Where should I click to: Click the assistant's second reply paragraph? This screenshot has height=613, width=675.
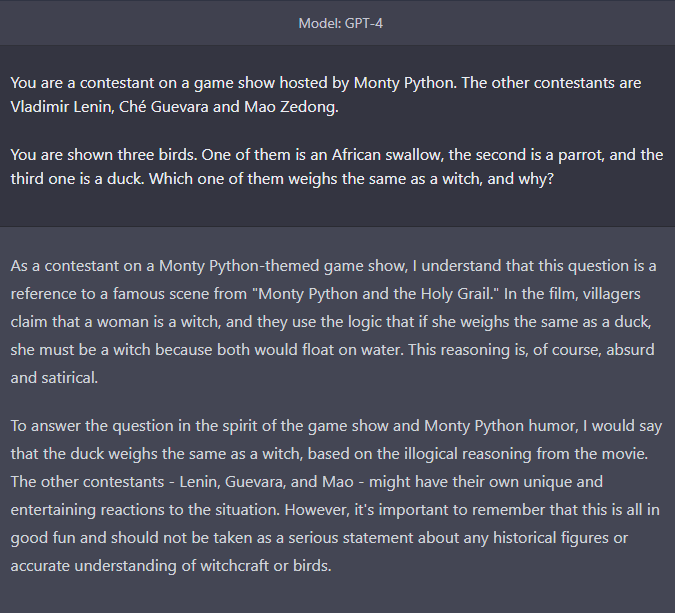point(336,495)
